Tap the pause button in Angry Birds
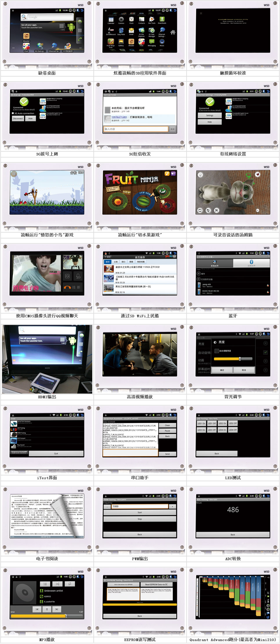This screenshot has width=280, height=644. [14, 174]
